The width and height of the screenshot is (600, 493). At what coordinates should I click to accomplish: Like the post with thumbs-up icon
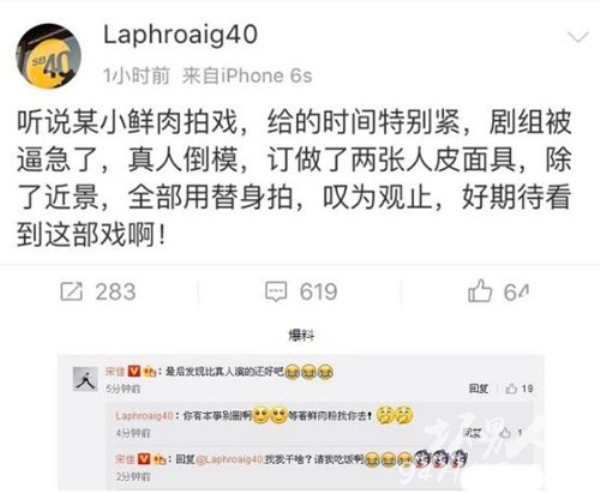480,291
